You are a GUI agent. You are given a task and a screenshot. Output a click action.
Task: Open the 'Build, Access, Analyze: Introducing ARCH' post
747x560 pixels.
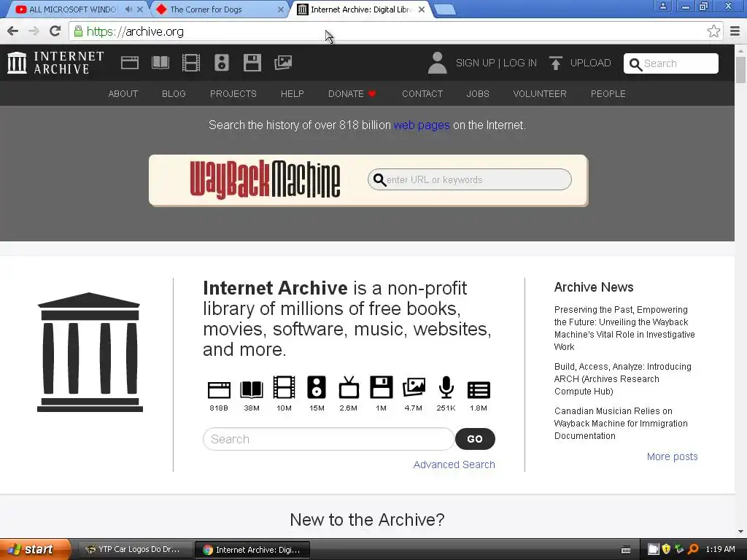(623, 379)
